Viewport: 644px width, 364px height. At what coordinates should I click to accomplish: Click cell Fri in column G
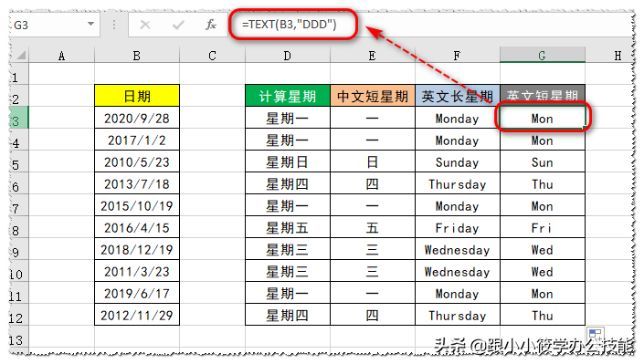click(x=542, y=227)
